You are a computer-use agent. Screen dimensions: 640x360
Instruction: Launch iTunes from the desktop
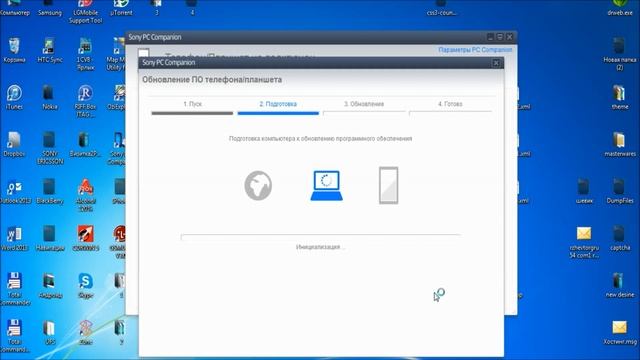coord(14,98)
